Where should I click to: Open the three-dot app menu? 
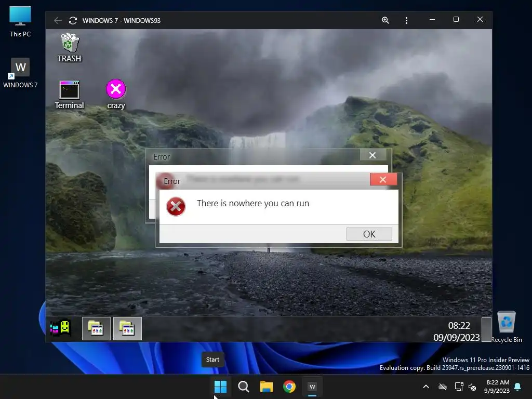(x=406, y=20)
